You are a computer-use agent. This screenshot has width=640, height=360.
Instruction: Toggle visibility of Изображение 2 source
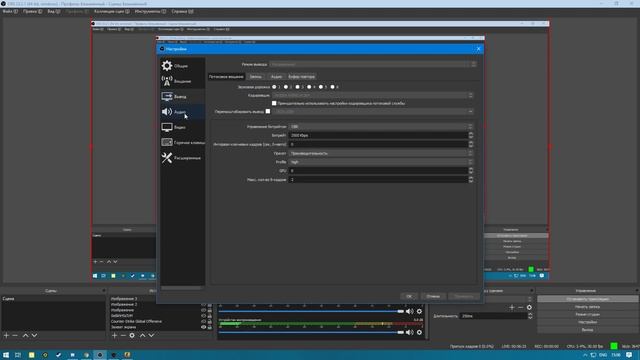tap(203, 304)
